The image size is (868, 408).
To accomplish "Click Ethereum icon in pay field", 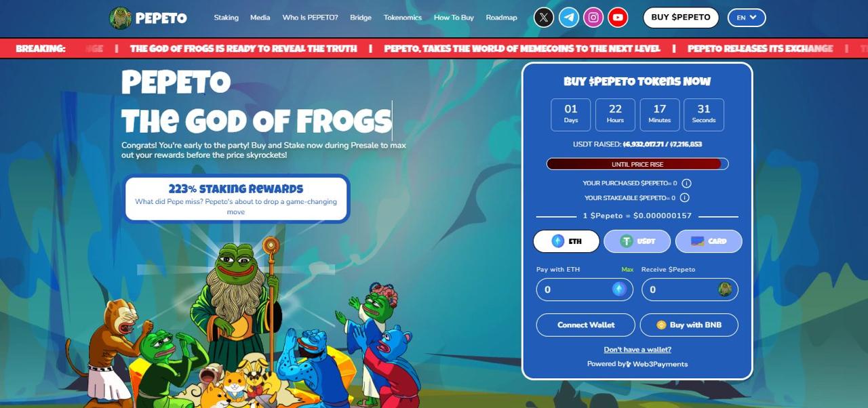I will (x=619, y=289).
